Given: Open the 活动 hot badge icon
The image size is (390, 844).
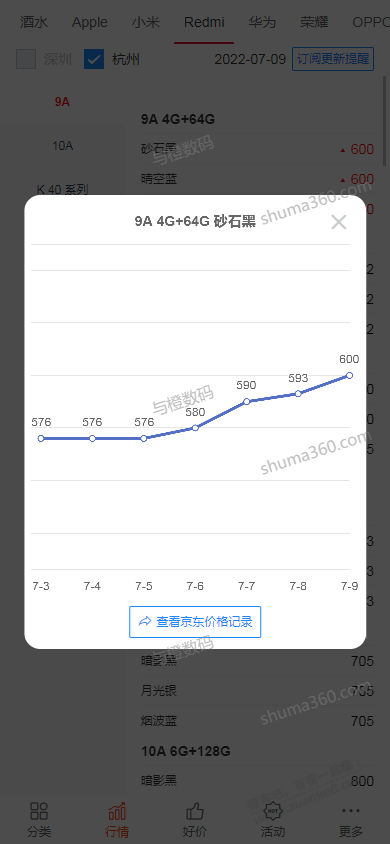Looking at the screenshot, I should point(273,810).
